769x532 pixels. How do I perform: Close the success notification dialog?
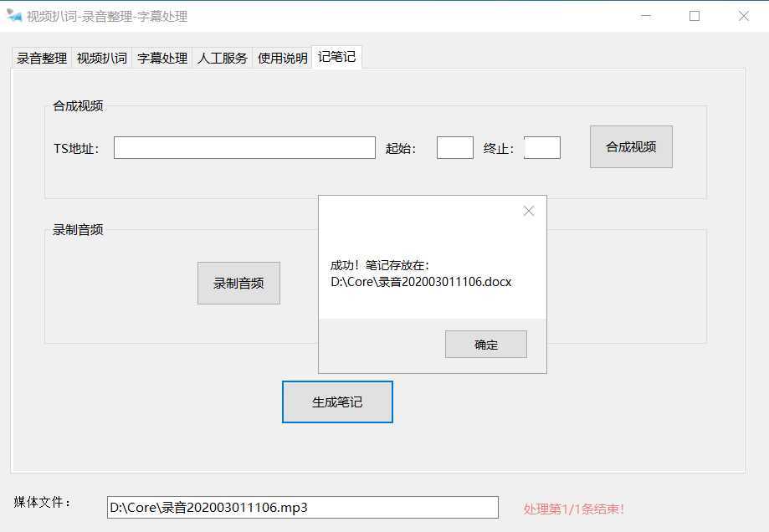528,211
